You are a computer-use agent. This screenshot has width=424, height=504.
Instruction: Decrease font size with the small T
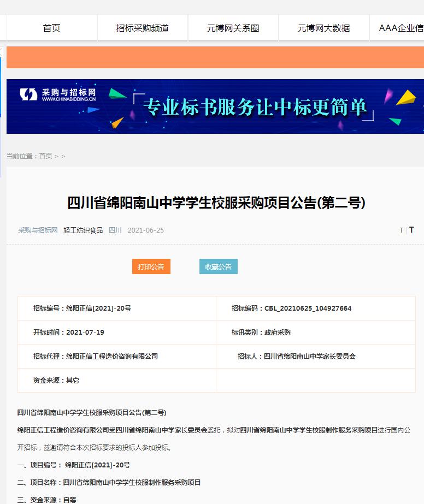401,230
